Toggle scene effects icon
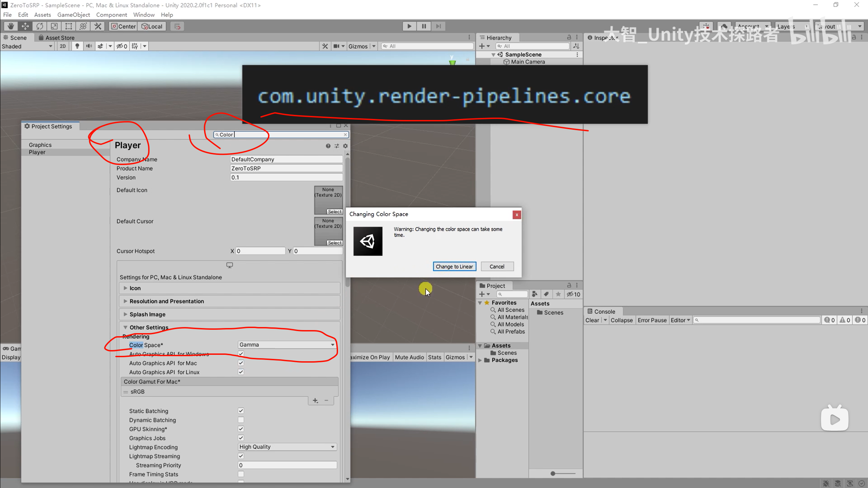Image resolution: width=868 pixels, height=488 pixels. tap(100, 46)
